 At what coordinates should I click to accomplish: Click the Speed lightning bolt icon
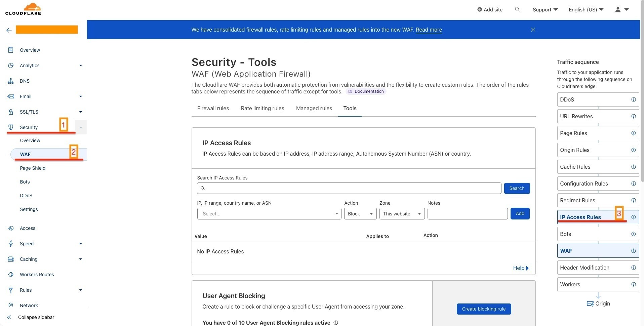11,244
